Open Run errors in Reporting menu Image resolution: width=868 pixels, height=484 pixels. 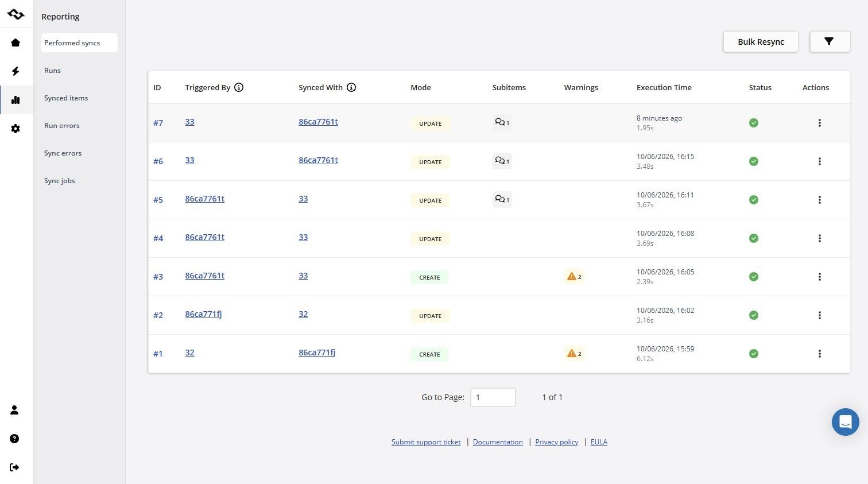[62, 126]
